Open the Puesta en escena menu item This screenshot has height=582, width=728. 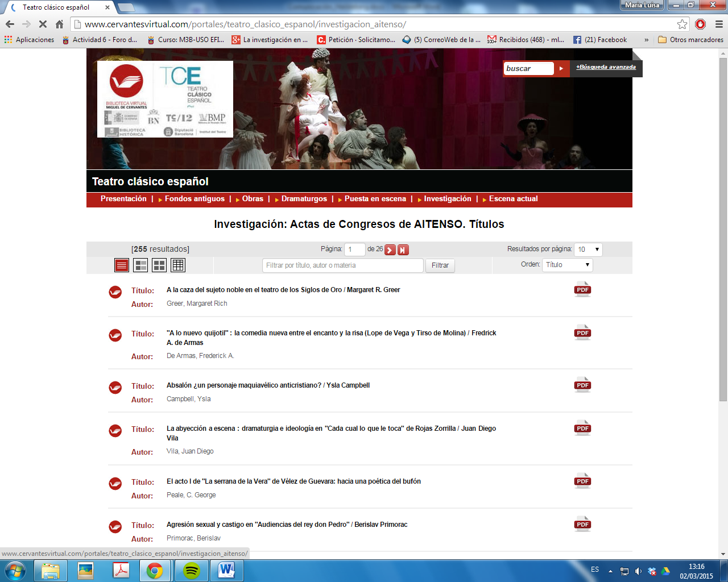375,199
